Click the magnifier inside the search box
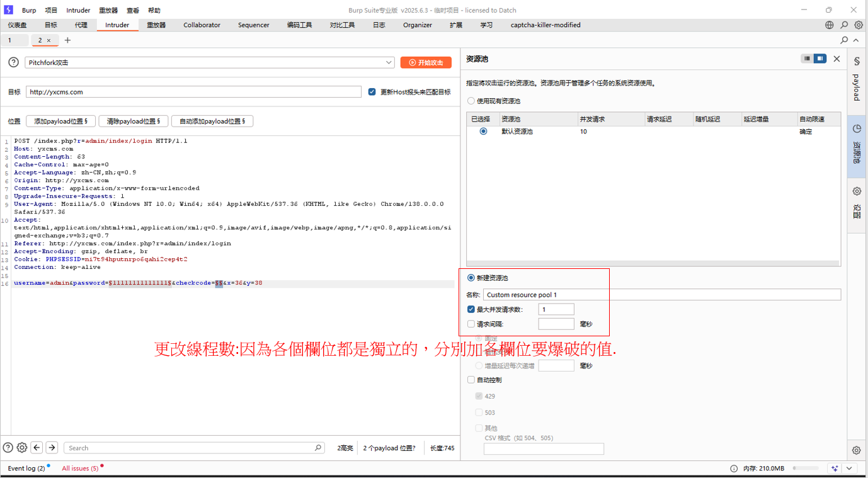This screenshot has height=478, width=868. (318, 448)
